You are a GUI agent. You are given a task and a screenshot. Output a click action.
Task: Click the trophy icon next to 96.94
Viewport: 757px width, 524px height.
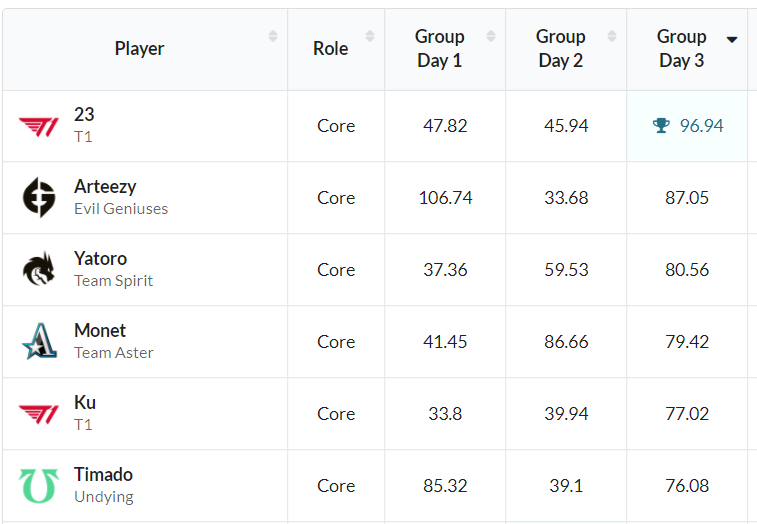(x=661, y=126)
